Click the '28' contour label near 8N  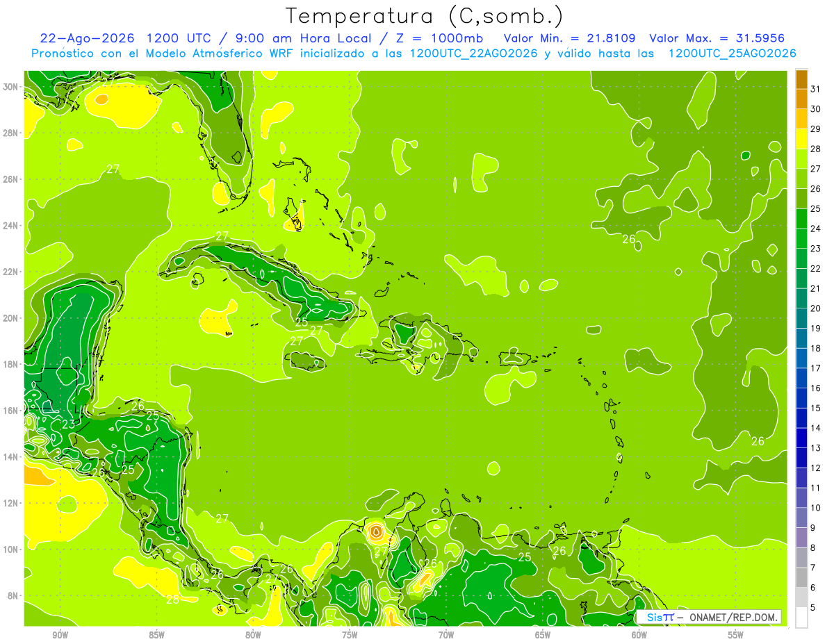pyautogui.click(x=173, y=600)
